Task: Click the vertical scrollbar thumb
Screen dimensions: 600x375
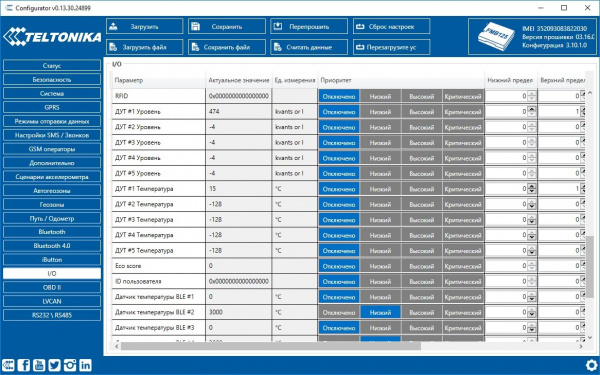Action: click(x=590, y=266)
